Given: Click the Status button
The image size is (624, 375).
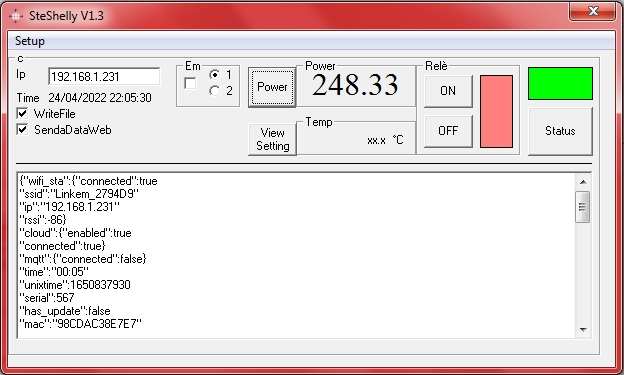Looking at the screenshot, I should point(560,131).
